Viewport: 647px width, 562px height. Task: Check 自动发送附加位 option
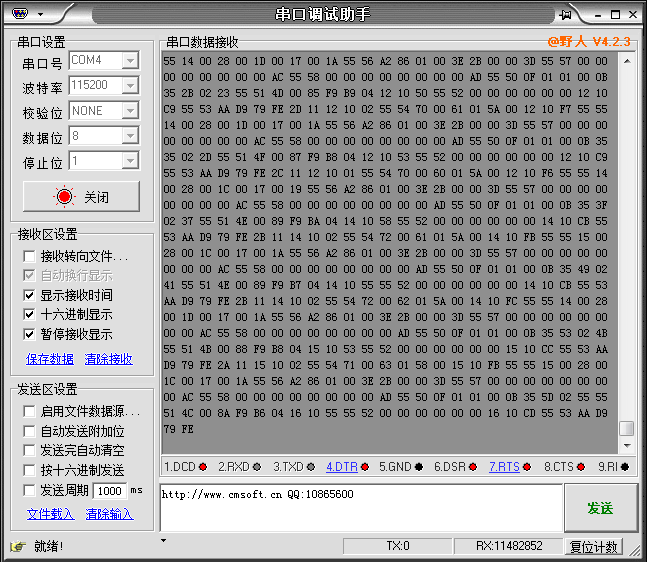click(29, 431)
